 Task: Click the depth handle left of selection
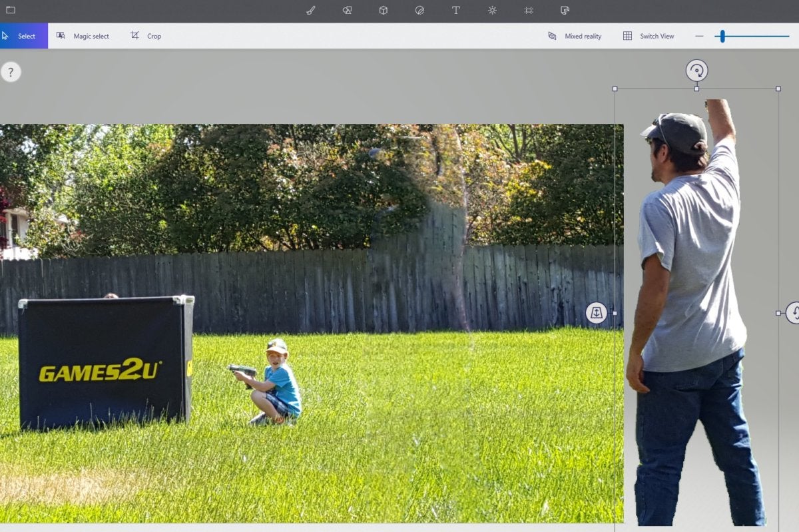coord(596,313)
